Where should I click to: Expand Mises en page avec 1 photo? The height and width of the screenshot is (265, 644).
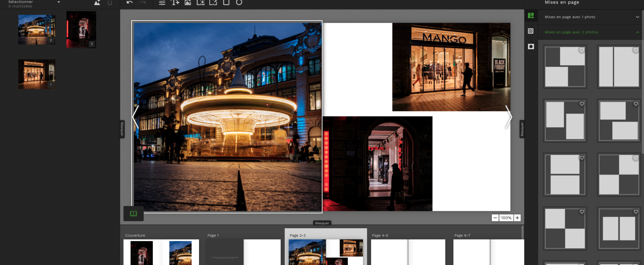pyautogui.click(x=591, y=17)
